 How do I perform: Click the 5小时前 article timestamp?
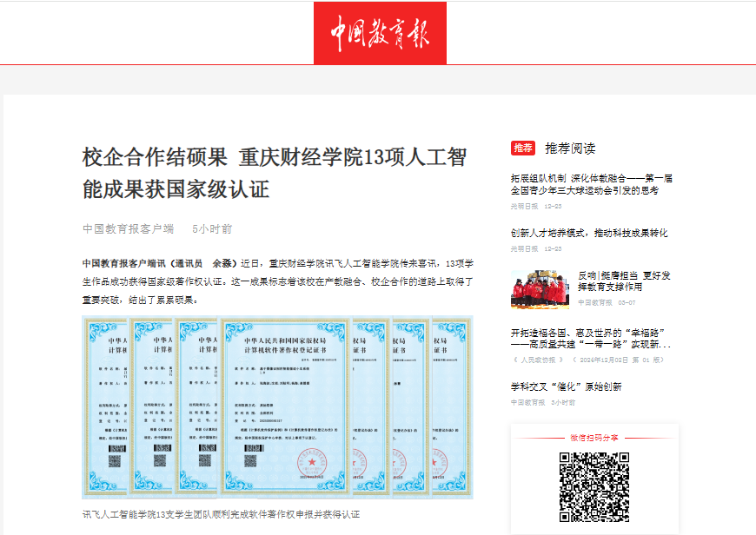point(212,228)
